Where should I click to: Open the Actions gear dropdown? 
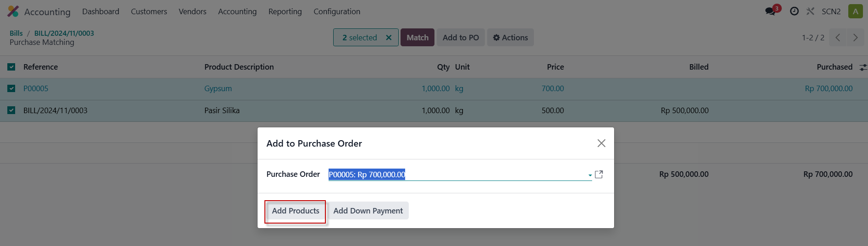(x=511, y=38)
